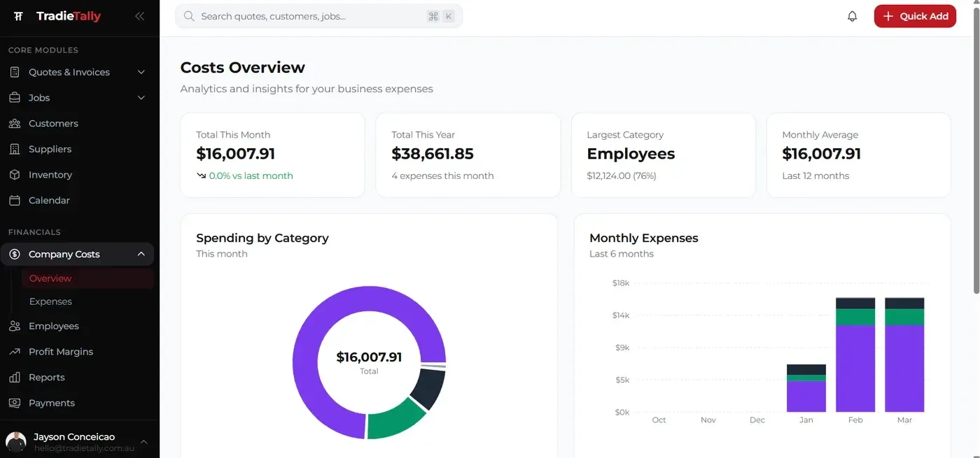980x458 pixels.
Task: Click the Jan bar in Monthly Expenses
Action: point(806,388)
